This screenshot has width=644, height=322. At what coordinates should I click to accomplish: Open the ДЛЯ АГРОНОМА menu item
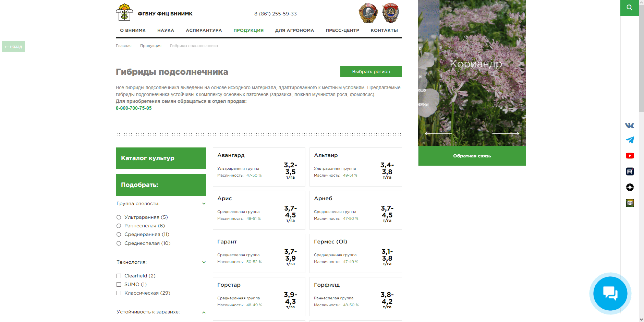294,31
